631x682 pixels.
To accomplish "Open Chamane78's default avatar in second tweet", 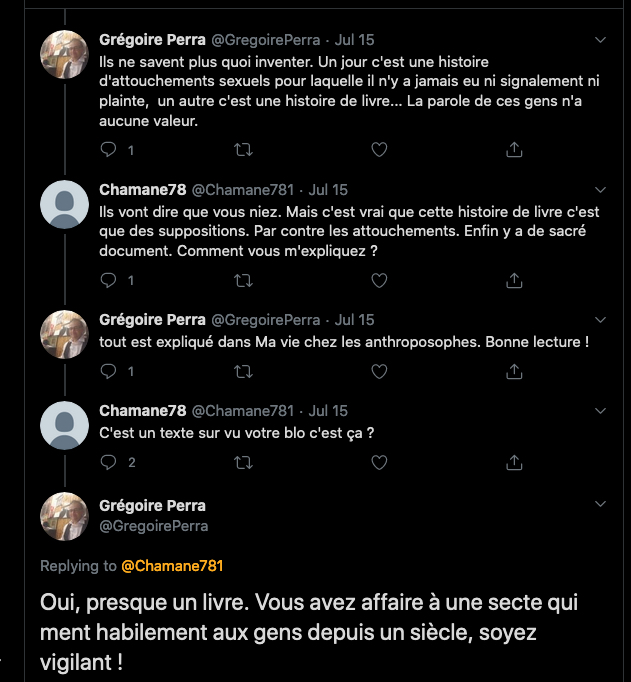I will click(x=65, y=205).
